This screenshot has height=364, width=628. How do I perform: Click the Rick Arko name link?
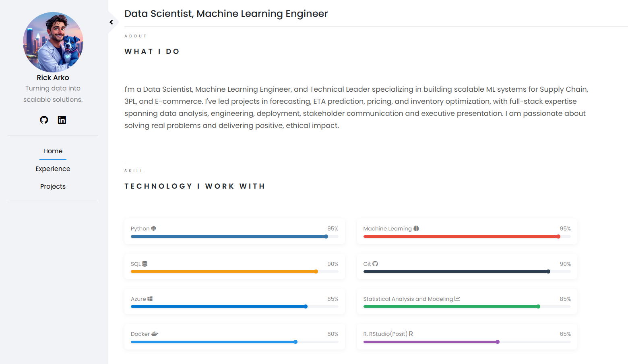click(53, 78)
